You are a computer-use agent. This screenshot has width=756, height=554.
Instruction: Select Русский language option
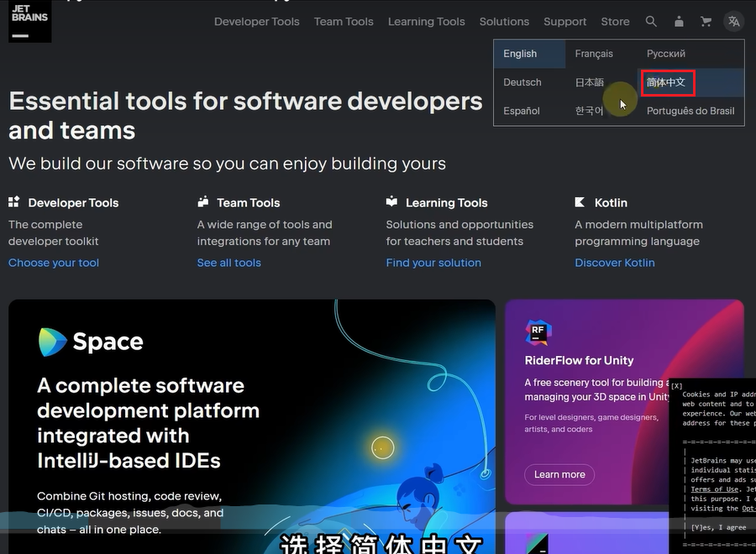[666, 54]
